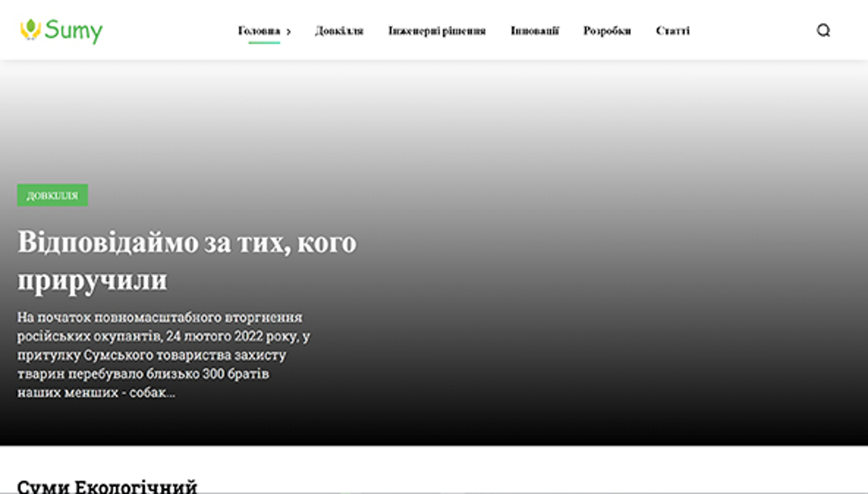868x494 pixels.
Task: Expand the chevron next to Головна
Action: [x=288, y=32]
